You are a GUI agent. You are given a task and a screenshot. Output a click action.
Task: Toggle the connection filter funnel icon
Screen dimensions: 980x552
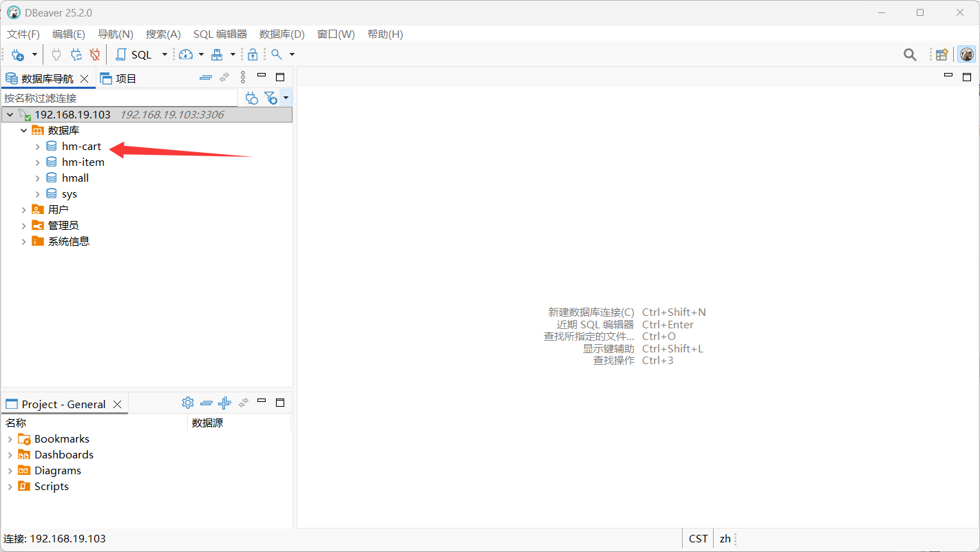[271, 98]
